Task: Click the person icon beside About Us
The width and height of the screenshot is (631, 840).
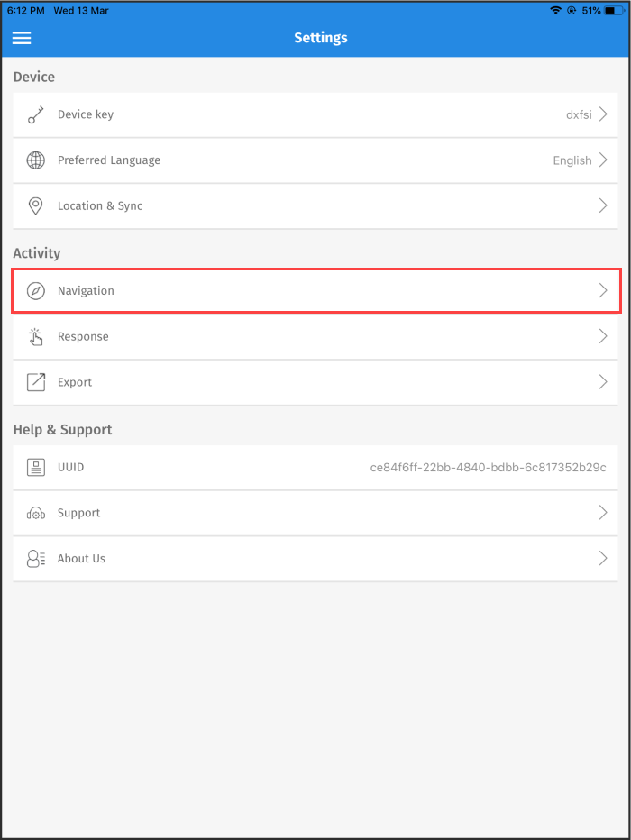Action: pyautogui.click(x=35, y=558)
